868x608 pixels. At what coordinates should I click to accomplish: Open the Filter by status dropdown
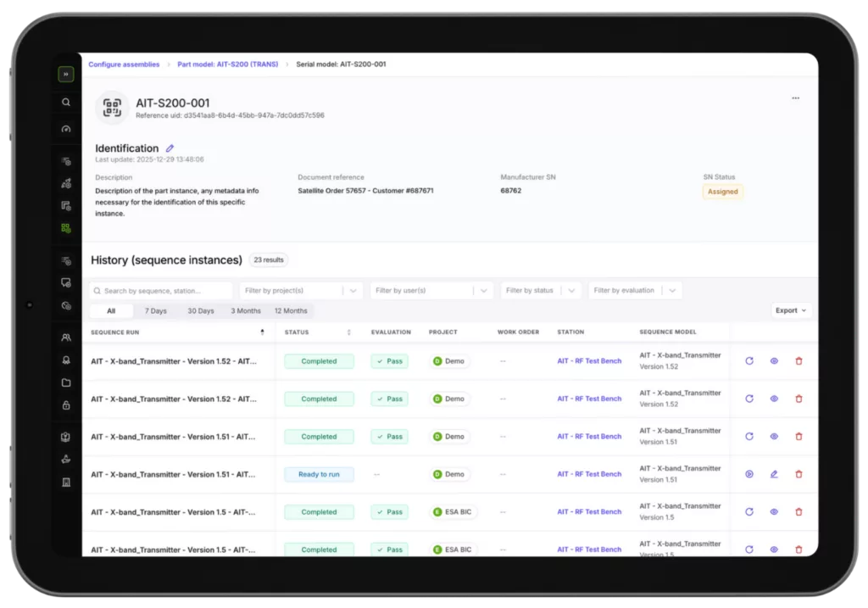(x=541, y=290)
